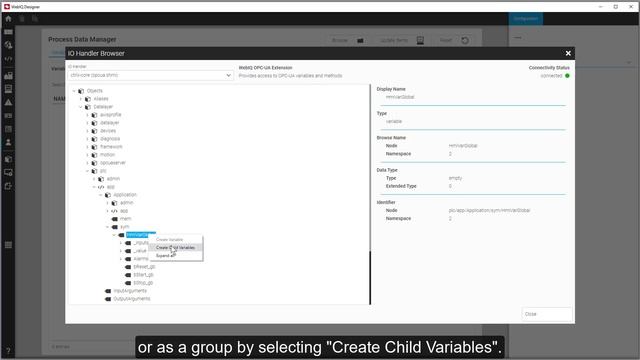Click the Display Name value HmiVarGlobal

click(x=400, y=97)
